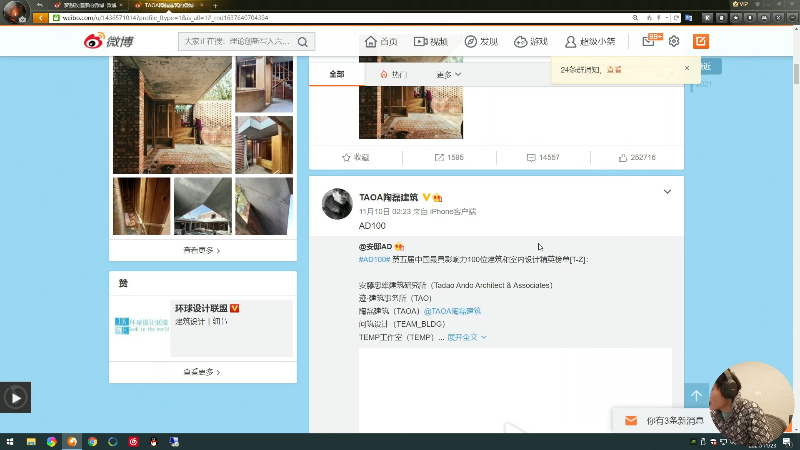800x450 pixels.
Task: Open Windows notification center icon
Action: point(788,442)
